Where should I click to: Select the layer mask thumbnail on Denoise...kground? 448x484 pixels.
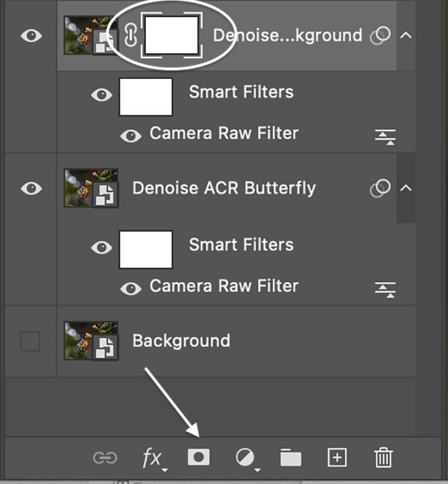(x=171, y=35)
